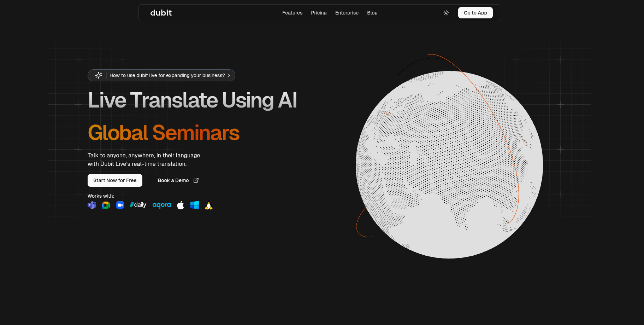This screenshot has width=644, height=325.
Task: Click the Apple icon in the compatibility list
Action: [181, 205]
